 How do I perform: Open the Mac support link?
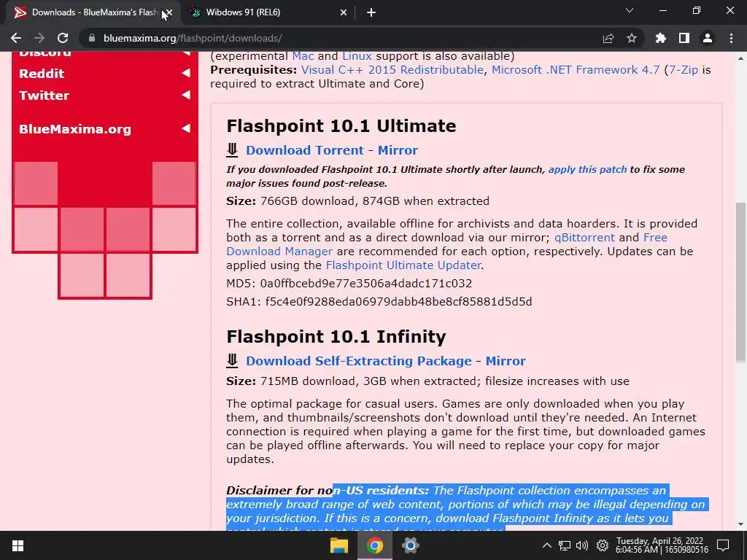303,56
